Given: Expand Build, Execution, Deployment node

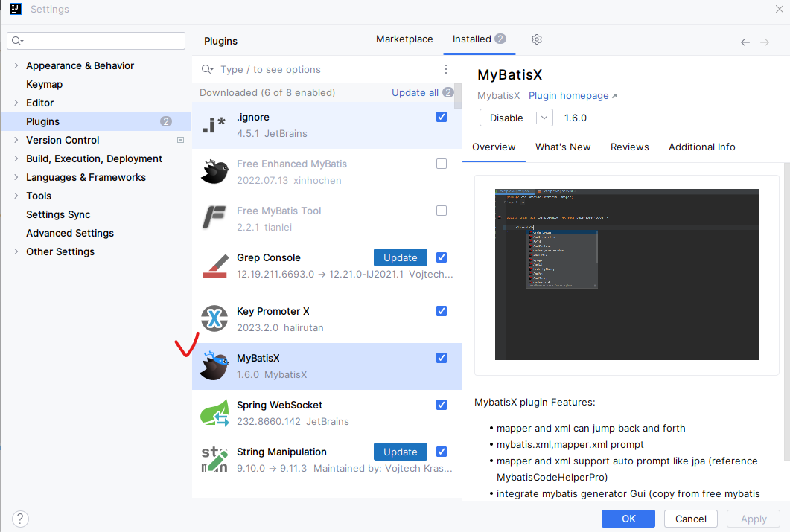Looking at the screenshot, I should pyautogui.click(x=16, y=158).
